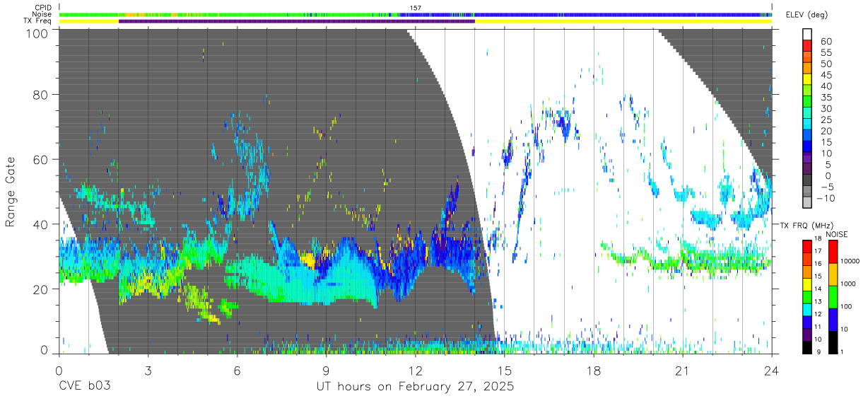The width and height of the screenshot is (868, 401).
Task: Click the 12 tick on UT hours axis
Action: 415,371
